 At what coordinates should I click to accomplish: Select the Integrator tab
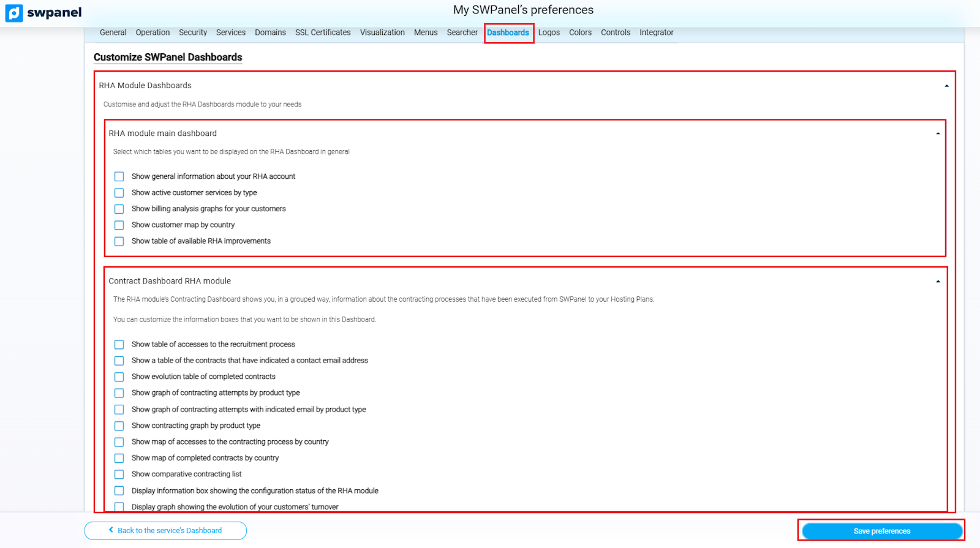(x=656, y=32)
